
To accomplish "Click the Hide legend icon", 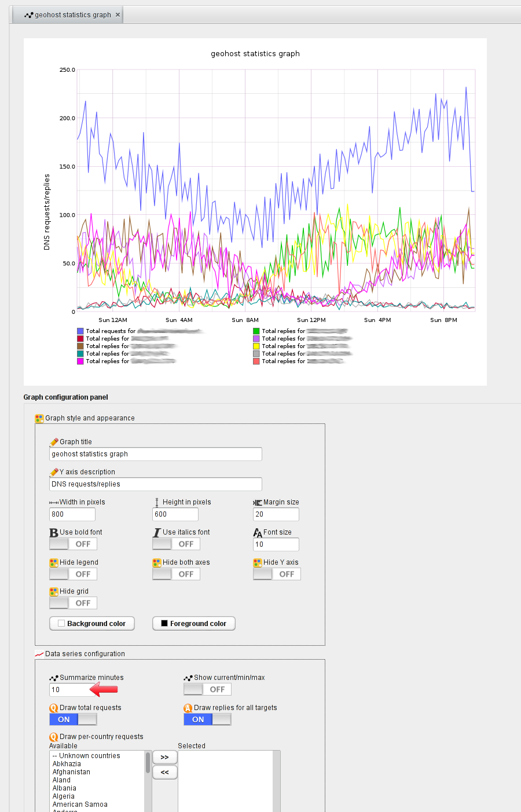I will click(x=54, y=562).
